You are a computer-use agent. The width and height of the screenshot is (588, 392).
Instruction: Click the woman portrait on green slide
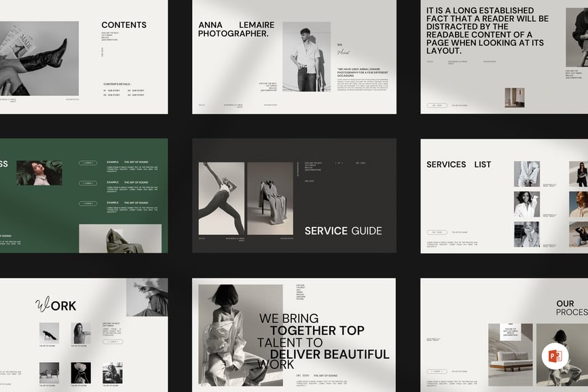pos(39,173)
